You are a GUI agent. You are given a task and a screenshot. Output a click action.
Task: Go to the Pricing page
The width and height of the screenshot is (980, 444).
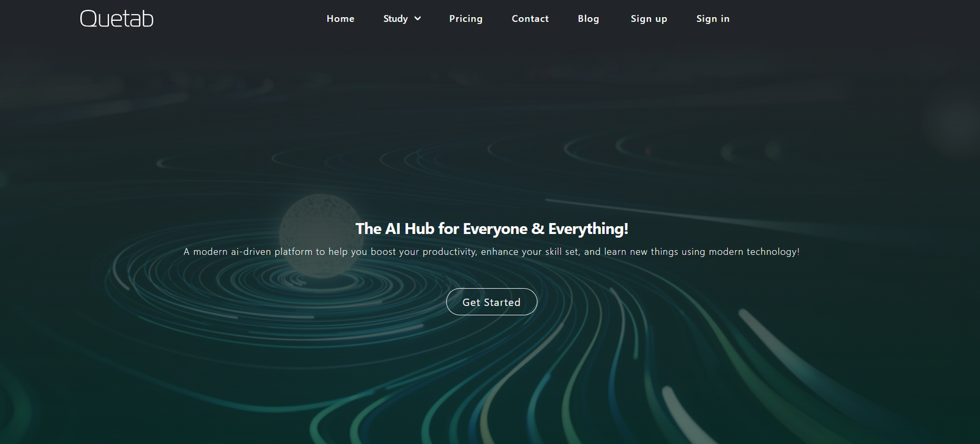click(x=466, y=19)
